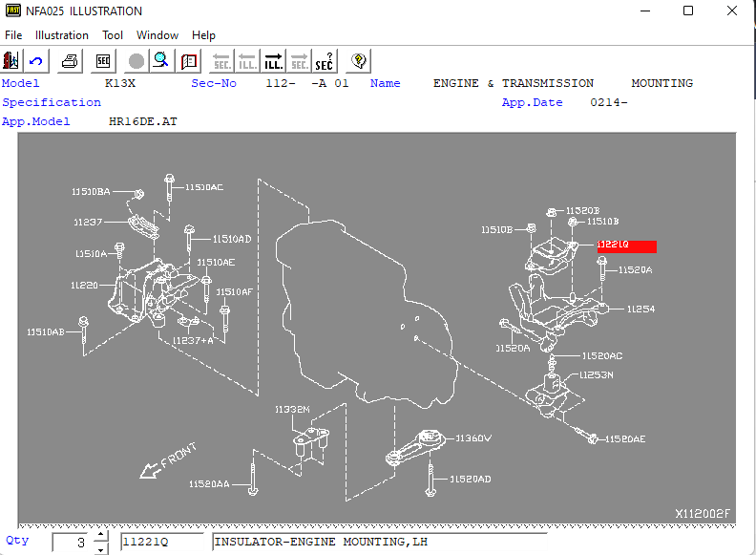Click the NFA025 application title icon

coord(13,11)
